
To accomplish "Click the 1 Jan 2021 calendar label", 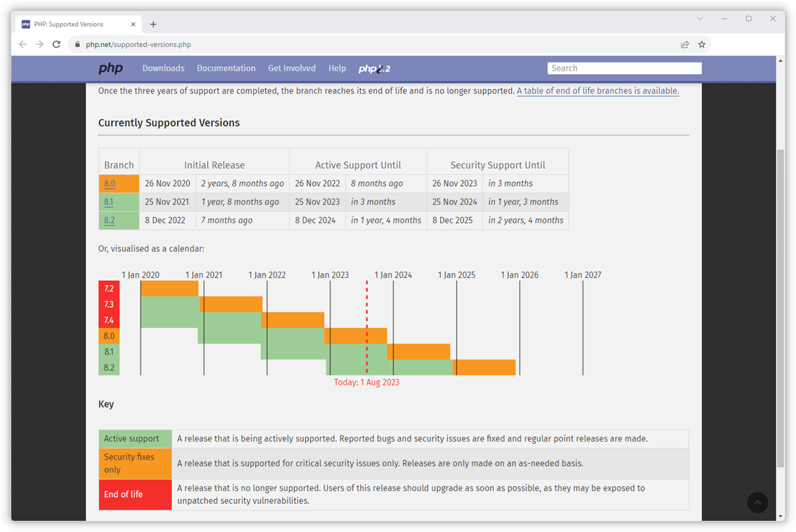I will [x=204, y=274].
